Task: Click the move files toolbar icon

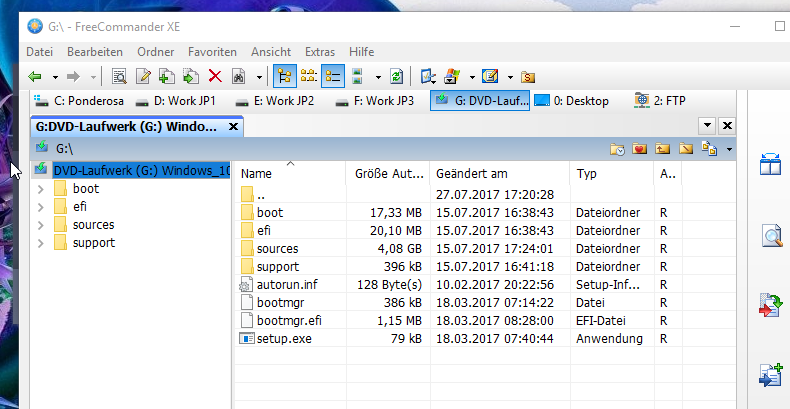Action: coord(190,77)
